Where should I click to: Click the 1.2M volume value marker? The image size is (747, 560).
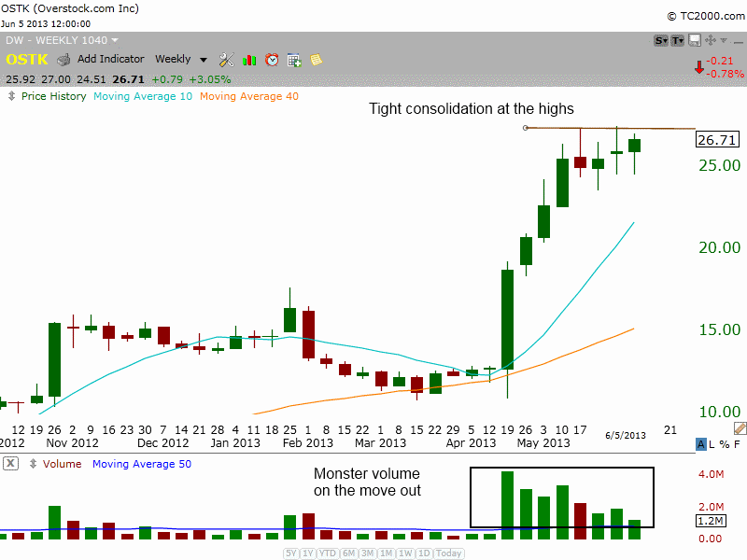point(711,521)
